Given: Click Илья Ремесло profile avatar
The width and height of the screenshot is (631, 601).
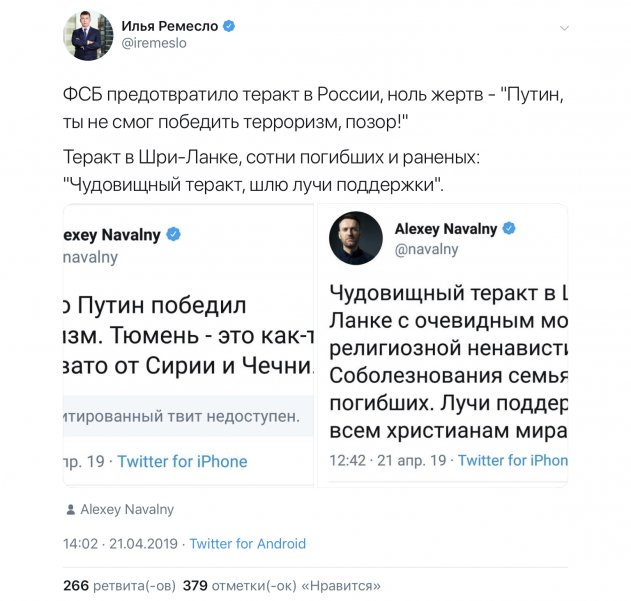Looking at the screenshot, I should 88,36.
